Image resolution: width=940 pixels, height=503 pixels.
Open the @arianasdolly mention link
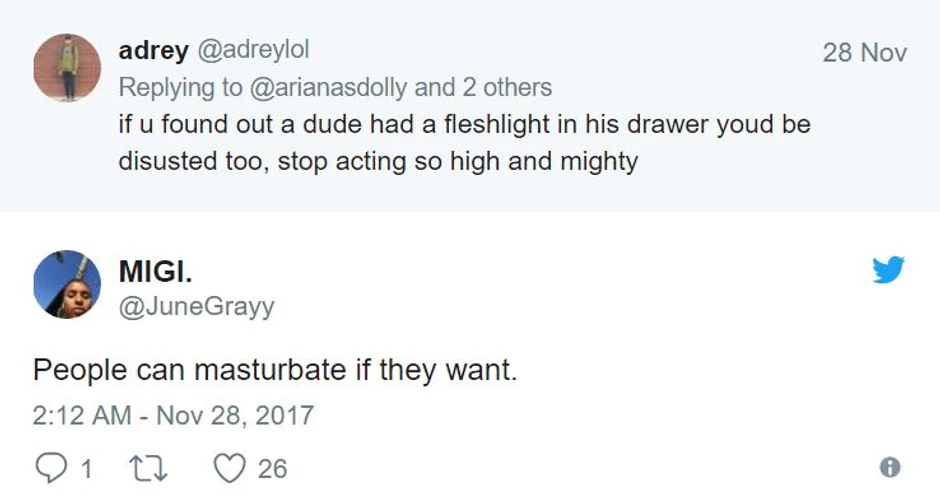(x=327, y=88)
